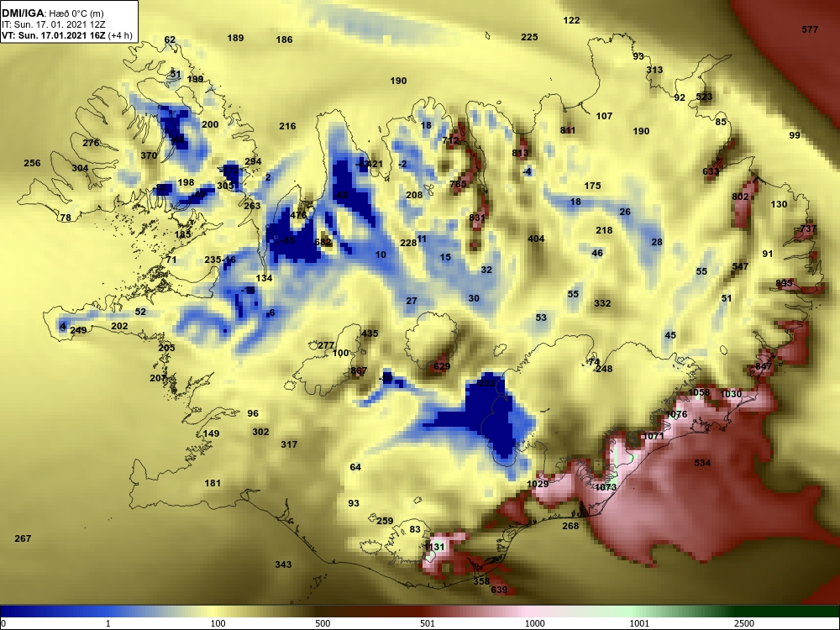Click the map value '629'

tap(442, 367)
